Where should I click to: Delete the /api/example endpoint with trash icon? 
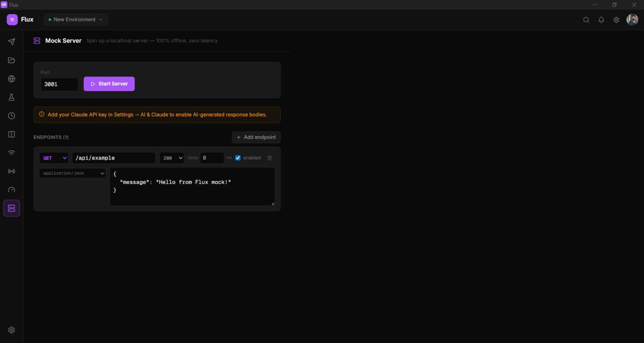tap(270, 158)
